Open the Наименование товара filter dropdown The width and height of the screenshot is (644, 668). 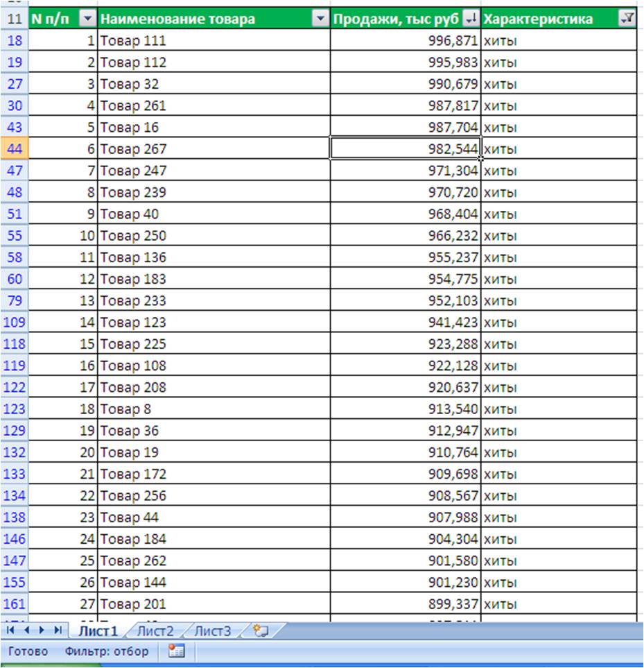(320, 18)
